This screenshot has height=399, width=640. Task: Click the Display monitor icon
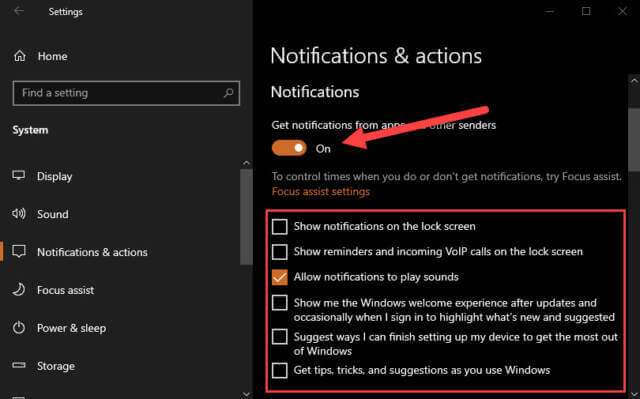click(19, 176)
